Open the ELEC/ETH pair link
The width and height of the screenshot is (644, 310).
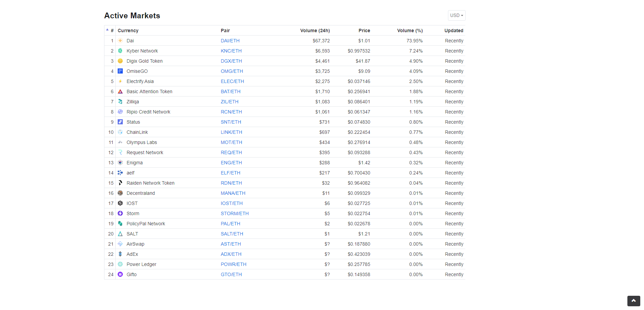[232, 81]
